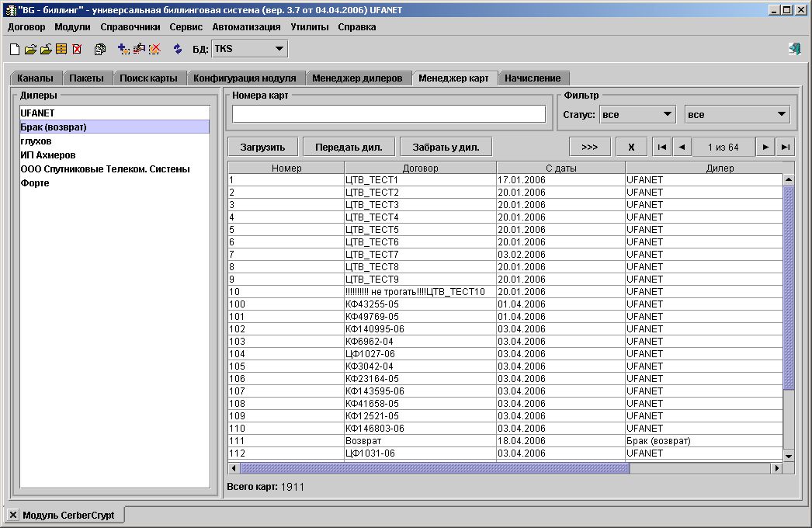Image resolution: width=812 pixels, height=528 pixels.
Task: Click the exit door icon at top right
Action: point(794,49)
